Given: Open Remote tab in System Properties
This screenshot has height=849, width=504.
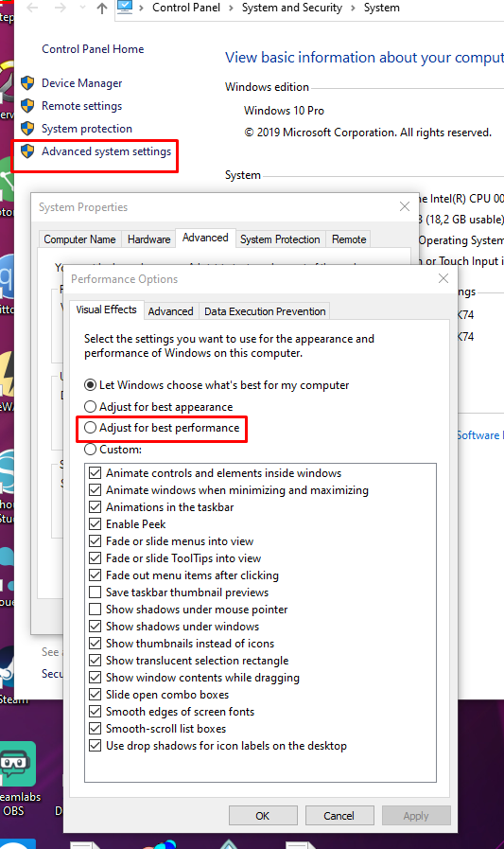Looking at the screenshot, I should click(349, 239).
